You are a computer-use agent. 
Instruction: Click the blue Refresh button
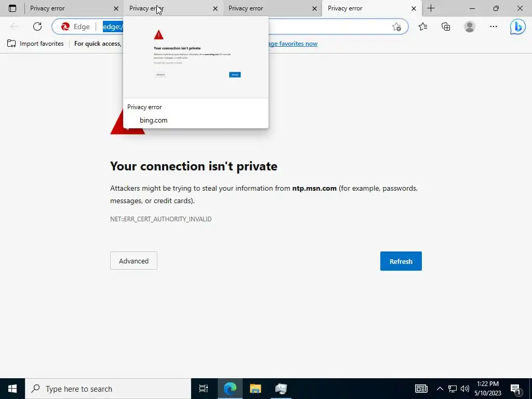click(401, 261)
